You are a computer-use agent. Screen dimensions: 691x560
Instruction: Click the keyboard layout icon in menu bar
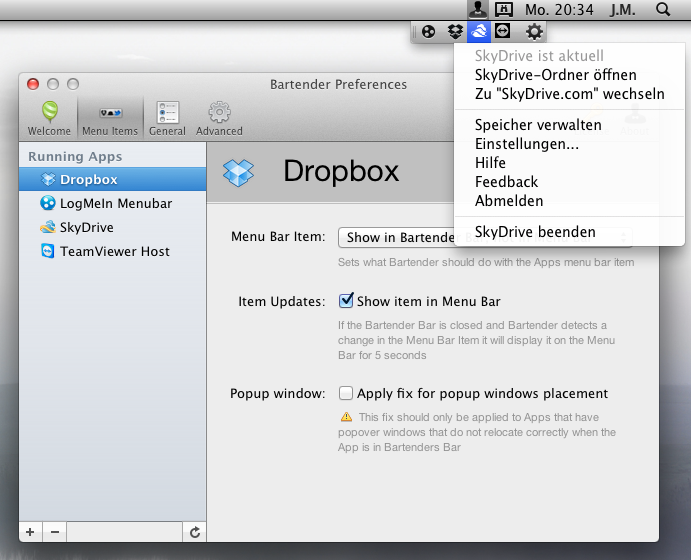(x=504, y=9)
